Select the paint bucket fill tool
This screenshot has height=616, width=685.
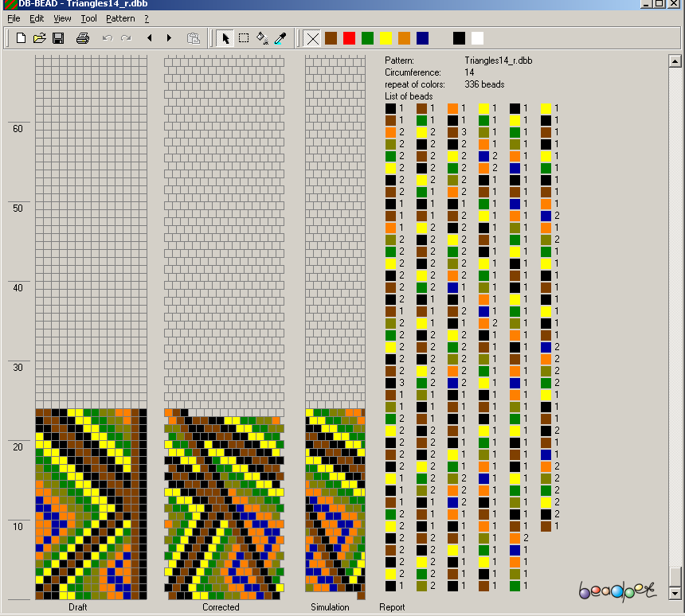click(x=262, y=38)
